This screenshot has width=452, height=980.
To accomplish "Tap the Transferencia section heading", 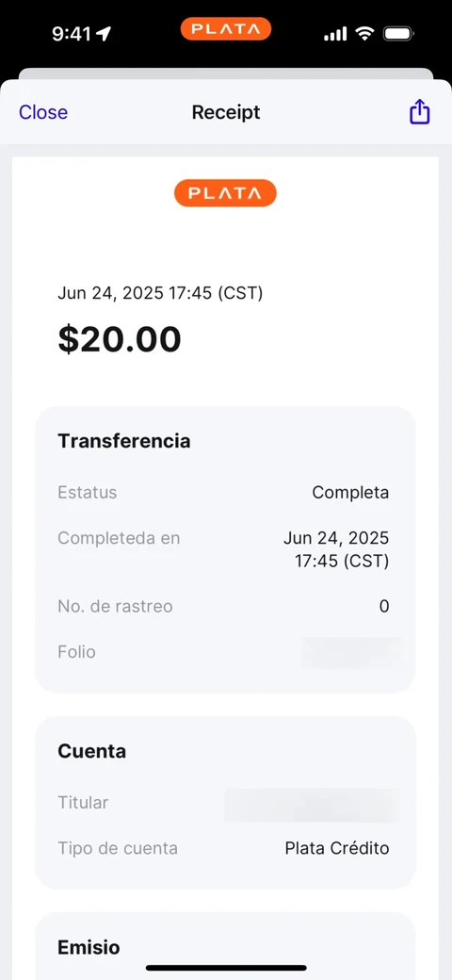I will [124, 441].
